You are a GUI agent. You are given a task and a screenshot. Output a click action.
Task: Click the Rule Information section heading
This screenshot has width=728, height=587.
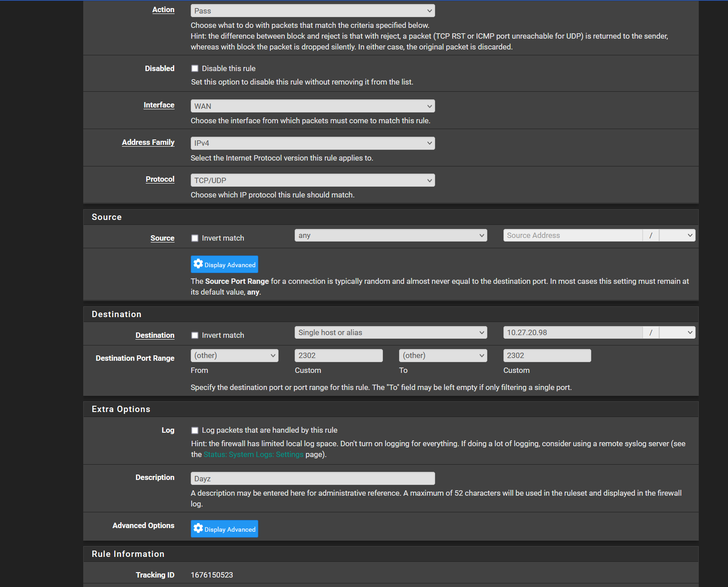[128, 554]
